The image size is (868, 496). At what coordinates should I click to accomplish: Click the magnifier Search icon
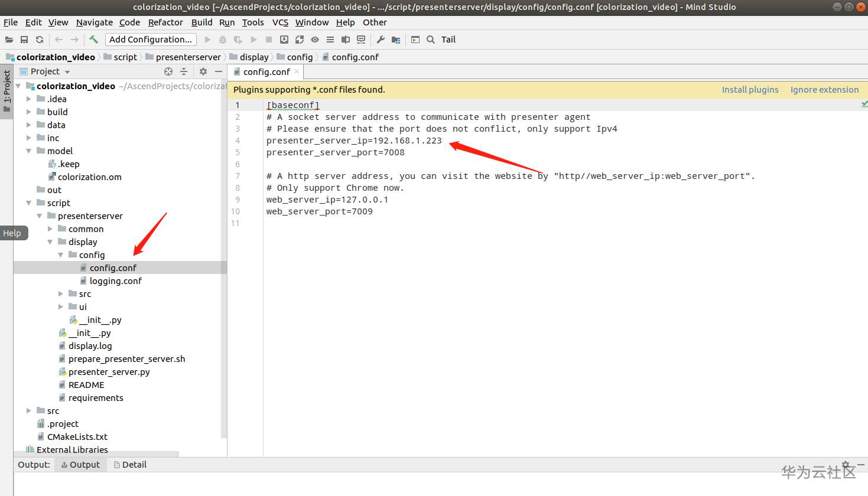(431, 40)
